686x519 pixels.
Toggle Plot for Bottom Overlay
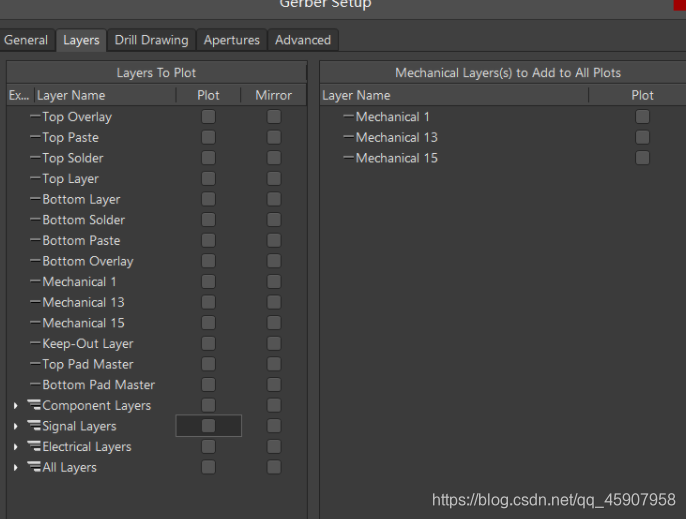208,261
